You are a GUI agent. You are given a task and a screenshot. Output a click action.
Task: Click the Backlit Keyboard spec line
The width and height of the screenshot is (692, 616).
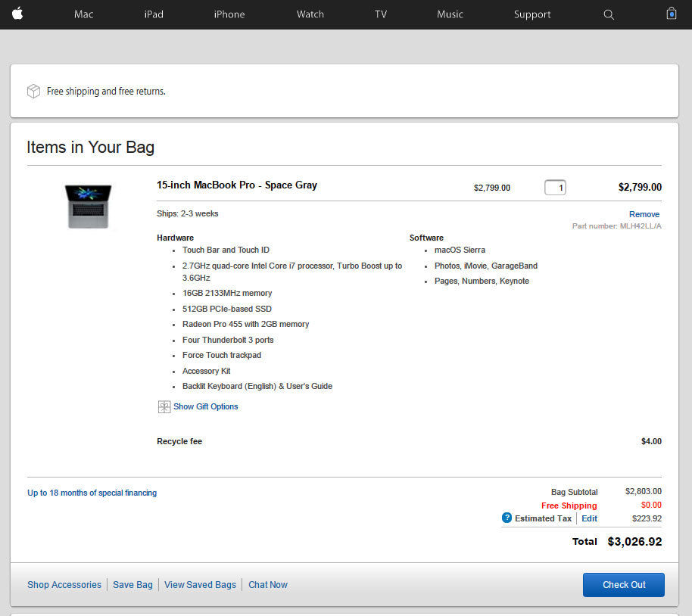point(257,386)
